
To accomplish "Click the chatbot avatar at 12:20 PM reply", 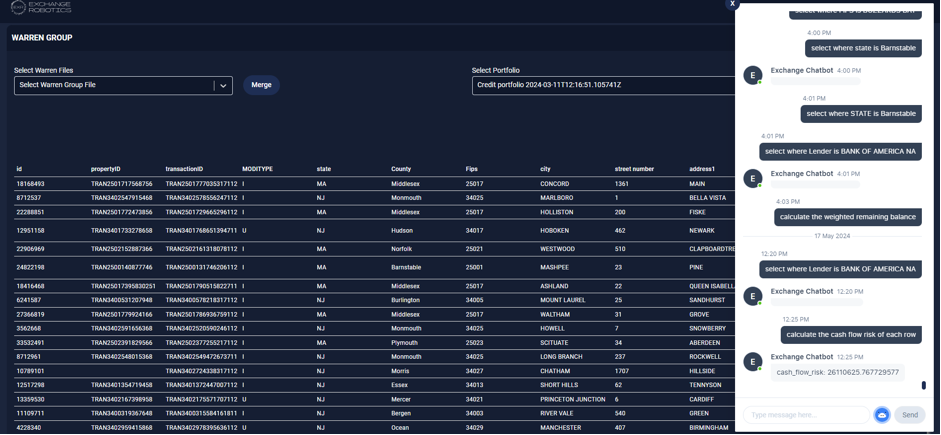I will (753, 297).
